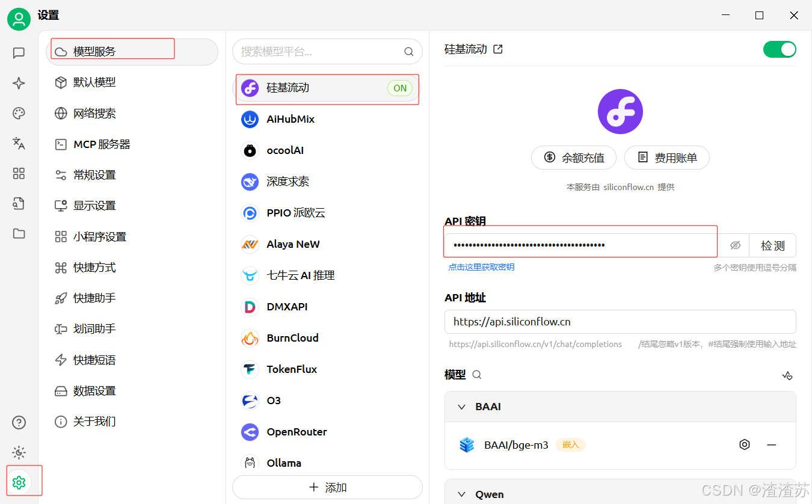
Task: Click the model health check icon beside 模型
Action: 787,375
